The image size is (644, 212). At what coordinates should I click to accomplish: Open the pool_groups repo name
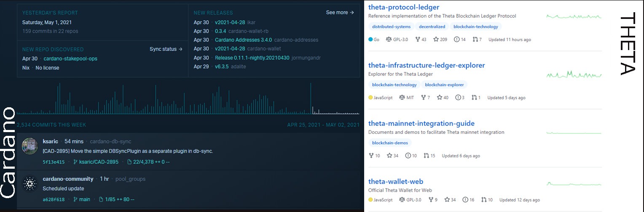(130, 179)
